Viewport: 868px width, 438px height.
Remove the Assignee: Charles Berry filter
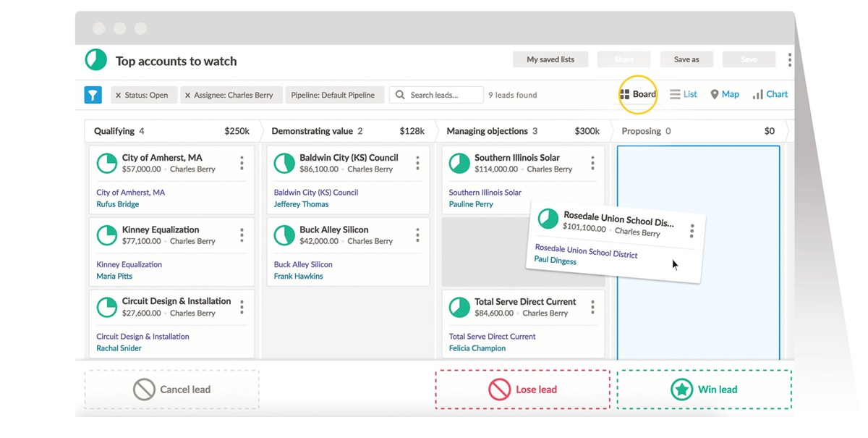[187, 96]
